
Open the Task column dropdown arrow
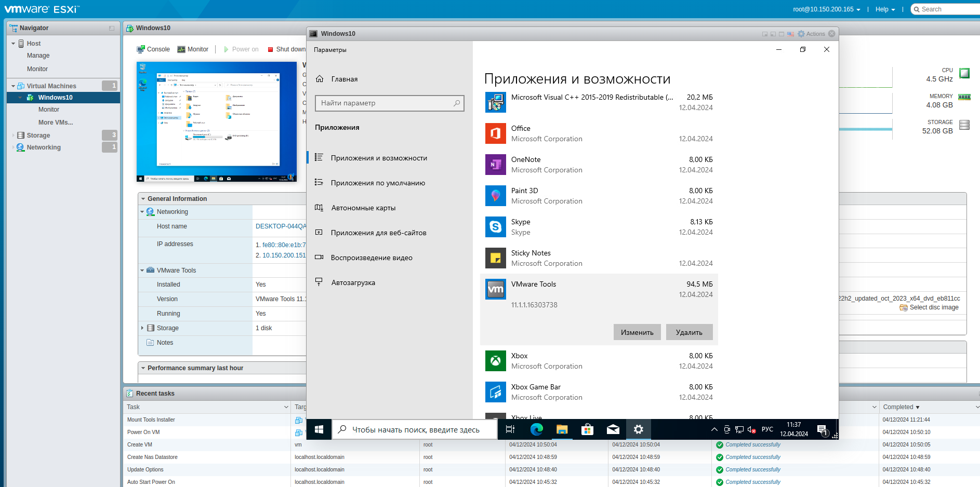(x=286, y=407)
